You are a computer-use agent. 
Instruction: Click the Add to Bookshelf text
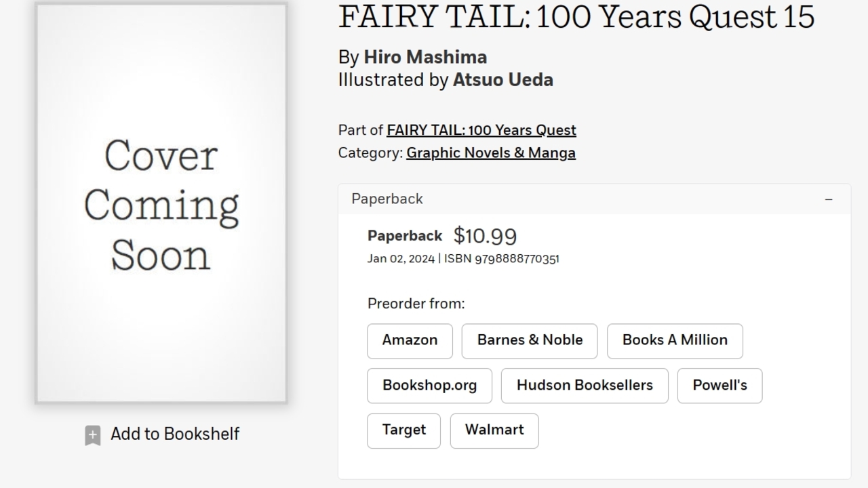pos(175,434)
